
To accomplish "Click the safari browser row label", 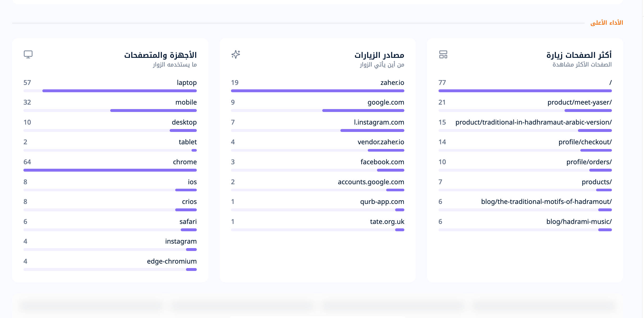I will [x=188, y=222].
